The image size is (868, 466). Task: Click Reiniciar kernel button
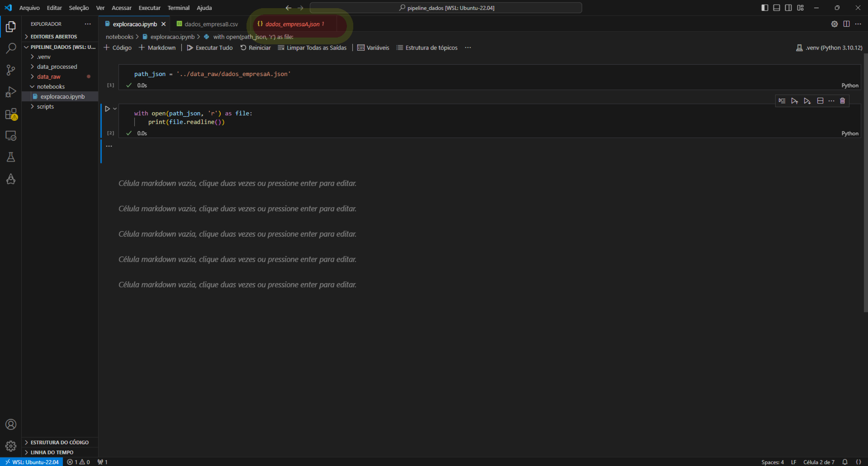(x=256, y=48)
